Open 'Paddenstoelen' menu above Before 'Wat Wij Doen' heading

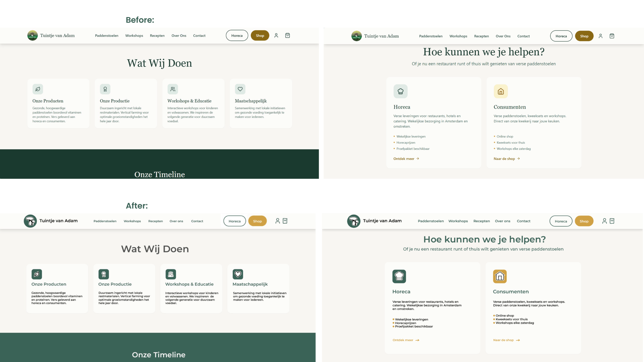pyautogui.click(x=107, y=36)
